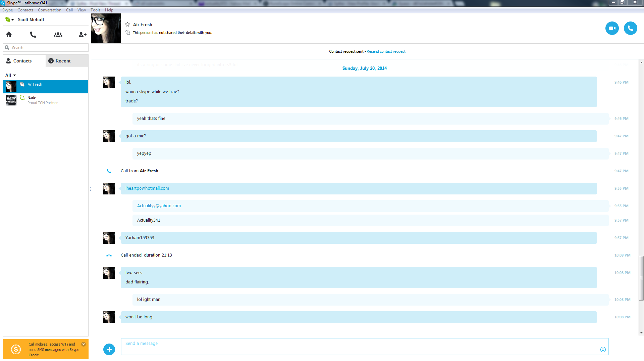
Task: Click the 'lol ight man' message
Action: coord(370,300)
